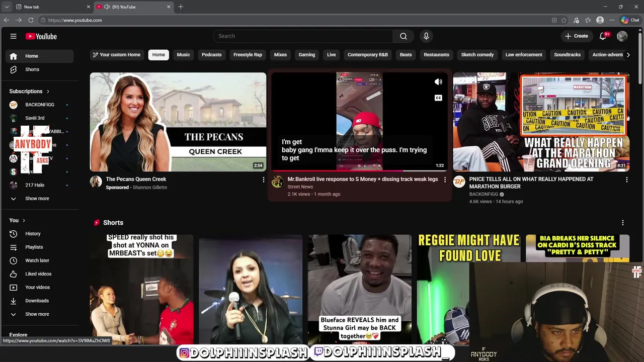This screenshot has width=644, height=362.
Task: Open 217 Halo subscription channel
Action: 40,185
